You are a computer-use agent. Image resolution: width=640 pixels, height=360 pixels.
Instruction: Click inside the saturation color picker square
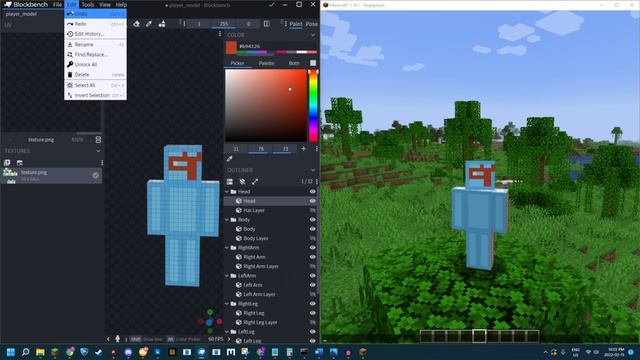[266, 105]
